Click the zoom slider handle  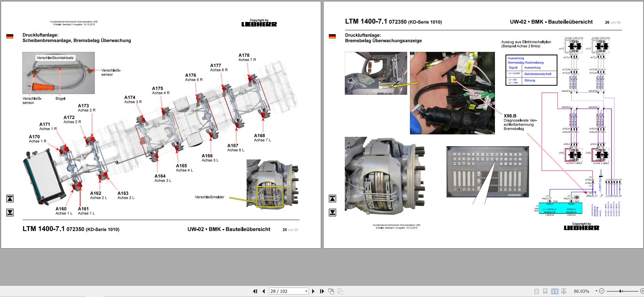tap(621, 291)
